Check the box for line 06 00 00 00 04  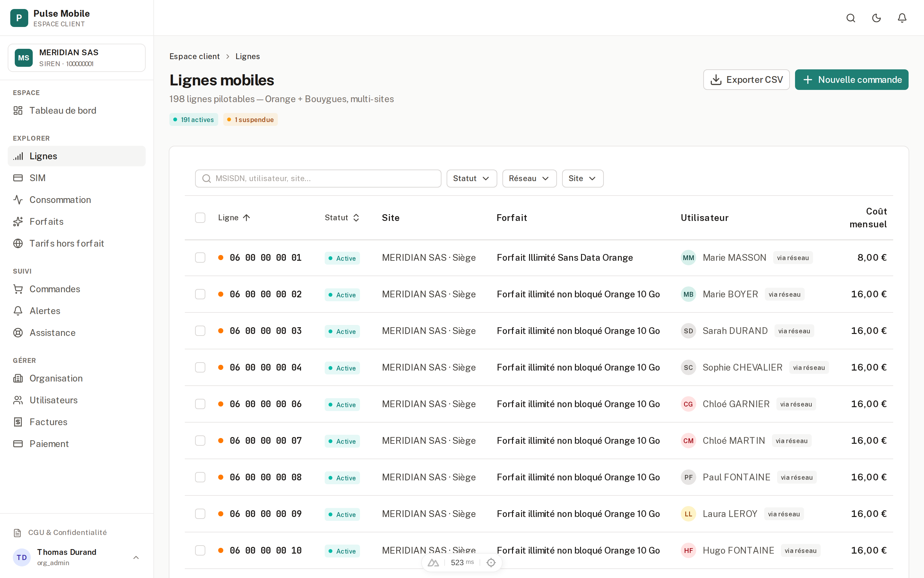200,367
